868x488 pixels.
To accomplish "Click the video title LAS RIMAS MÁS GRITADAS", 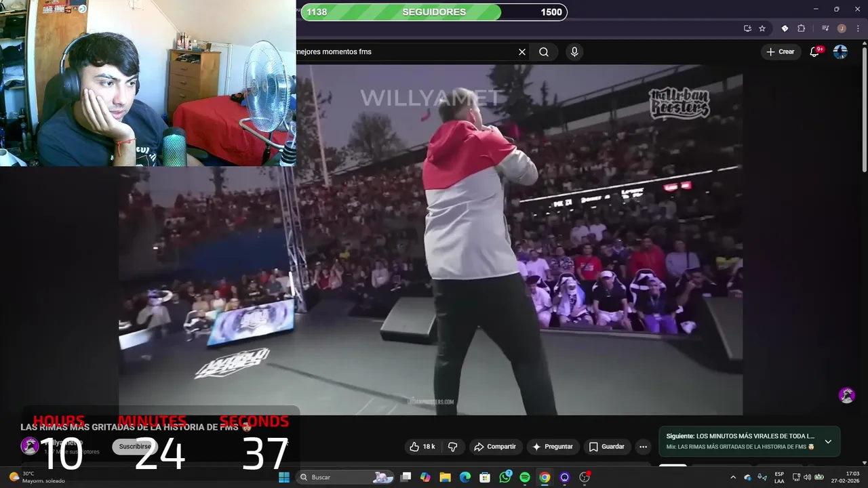I will 136,427.
